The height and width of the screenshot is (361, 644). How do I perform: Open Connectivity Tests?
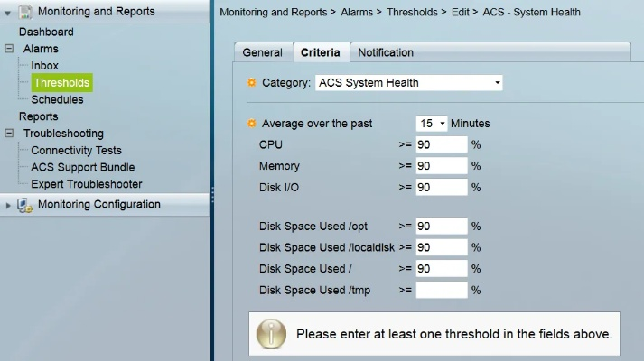click(x=77, y=151)
